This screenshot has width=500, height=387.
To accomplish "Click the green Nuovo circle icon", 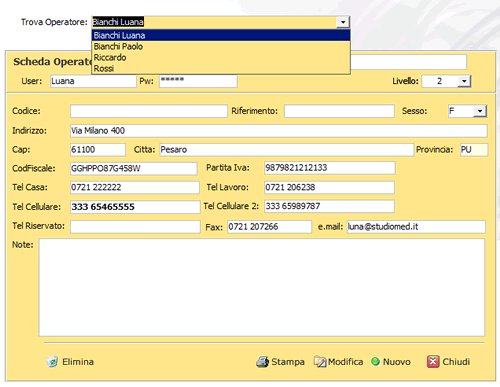I will point(375,361).
